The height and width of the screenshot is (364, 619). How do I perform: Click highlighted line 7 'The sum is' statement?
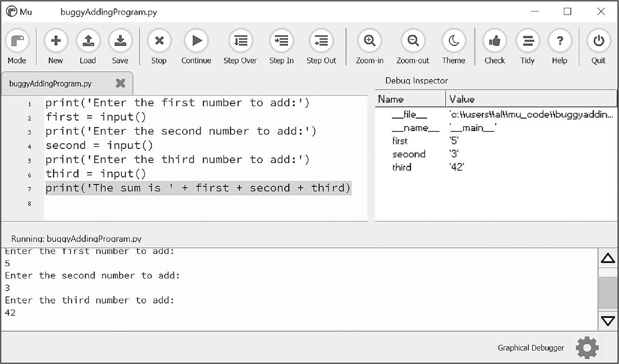click(x=198, y=188)
